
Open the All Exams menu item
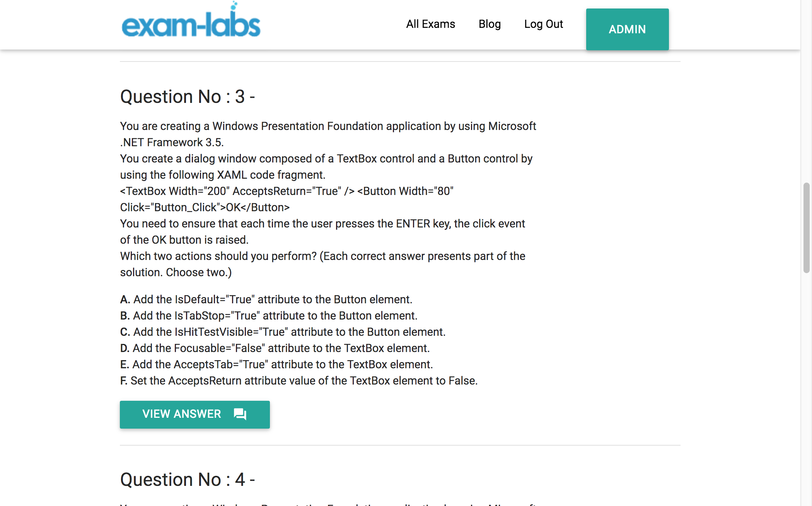pyautogui.click(x=430, y=24)
